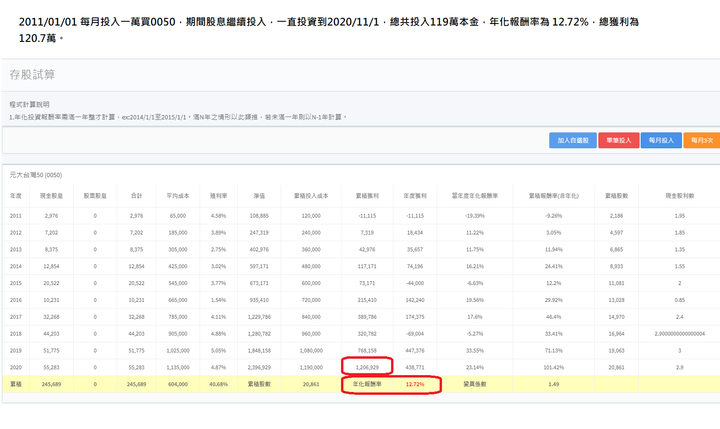Click the 2,396,929 net value cell

tap(259, 367)
